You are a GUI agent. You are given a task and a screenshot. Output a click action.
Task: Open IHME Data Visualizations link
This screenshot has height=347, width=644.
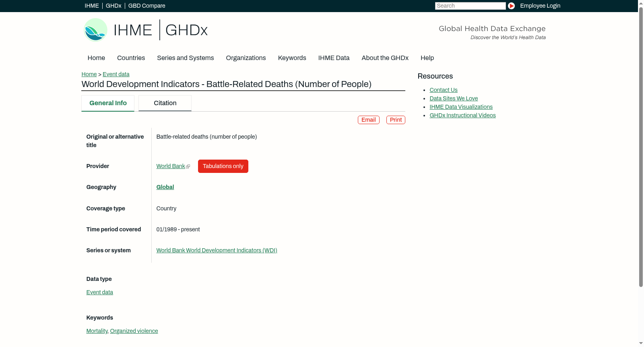(461, 107)
